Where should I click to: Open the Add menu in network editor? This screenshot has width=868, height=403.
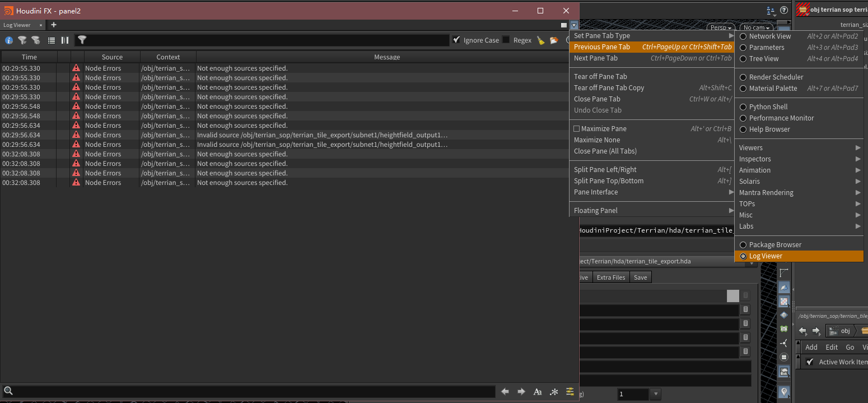click(811, 347)
